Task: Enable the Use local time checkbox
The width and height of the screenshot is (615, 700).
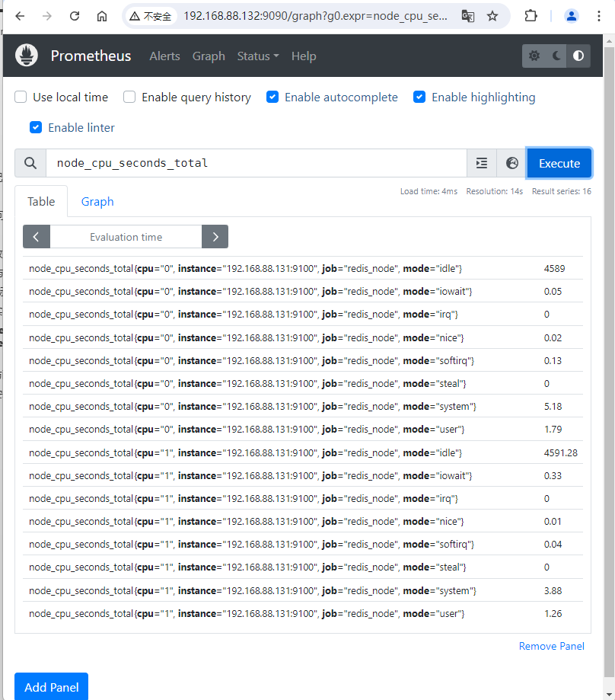Action: click(20, 97)
